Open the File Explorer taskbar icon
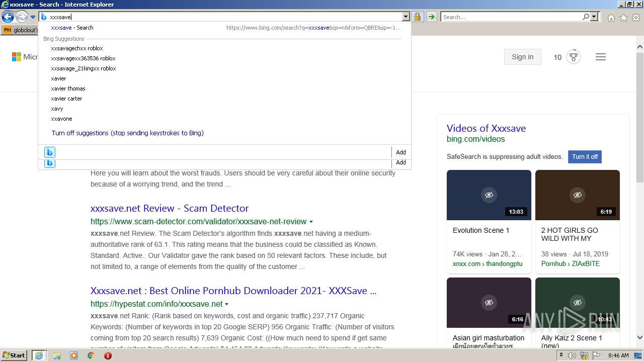 [57, 355]
